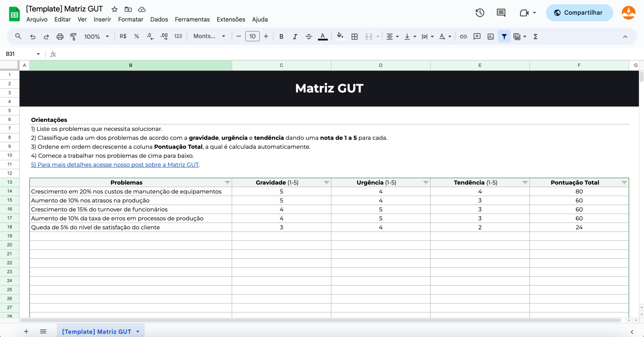Check cloud save status icon

(142, 9)
